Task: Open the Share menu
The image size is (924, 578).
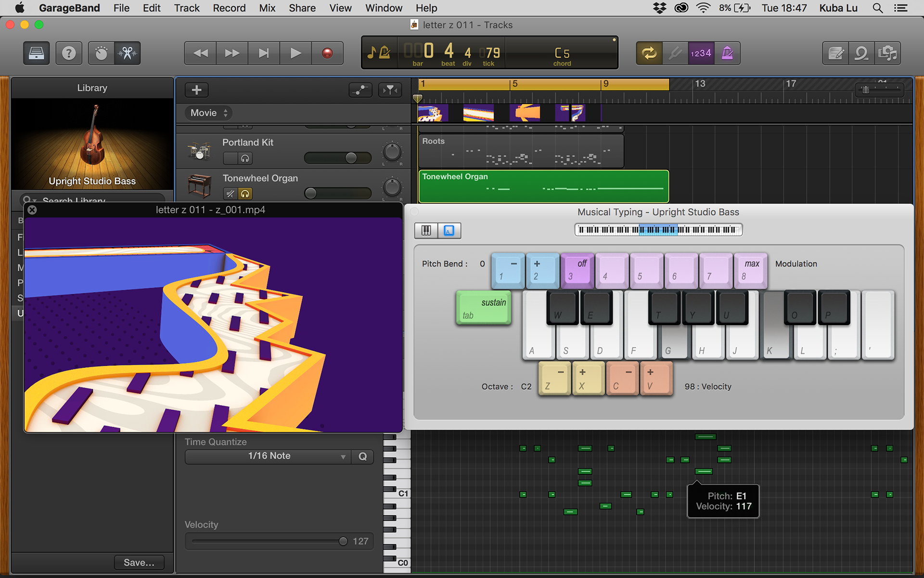Action: (x=302, y=8)
